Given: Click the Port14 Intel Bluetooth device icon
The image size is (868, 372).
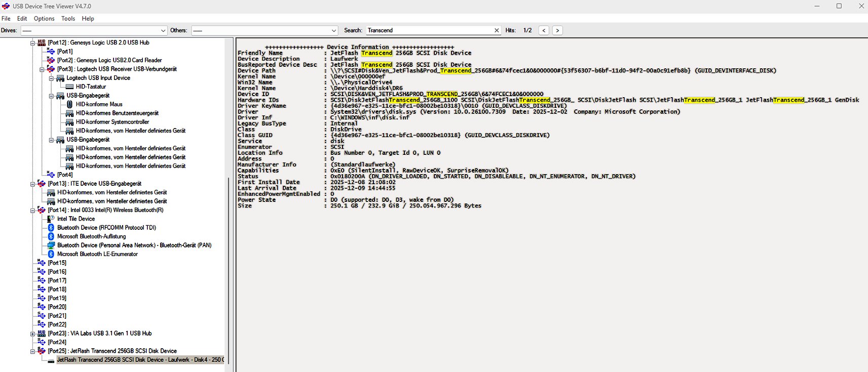Looking at the screenshot, I should click(x=42, y=210).
